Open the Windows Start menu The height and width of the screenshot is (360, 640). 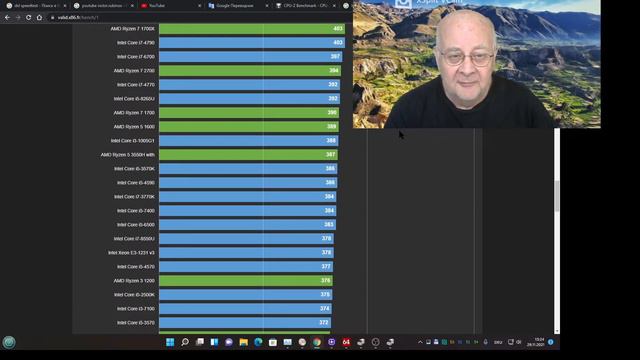170,342
